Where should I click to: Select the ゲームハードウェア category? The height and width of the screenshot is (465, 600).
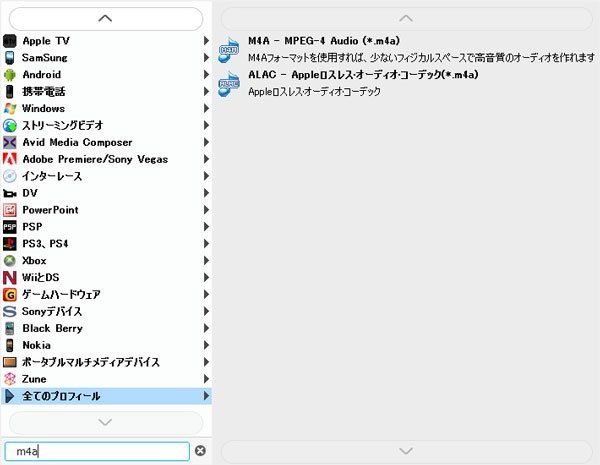106,295
